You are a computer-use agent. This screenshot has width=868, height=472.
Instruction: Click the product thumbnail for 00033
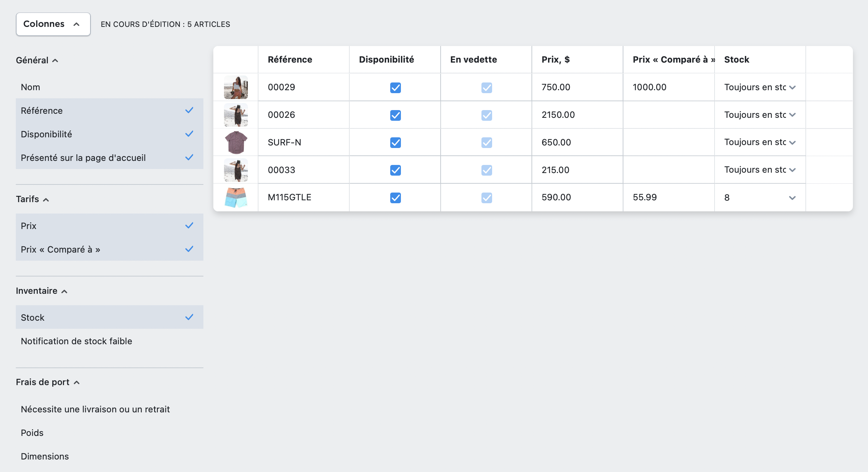[x=236, y=170]
